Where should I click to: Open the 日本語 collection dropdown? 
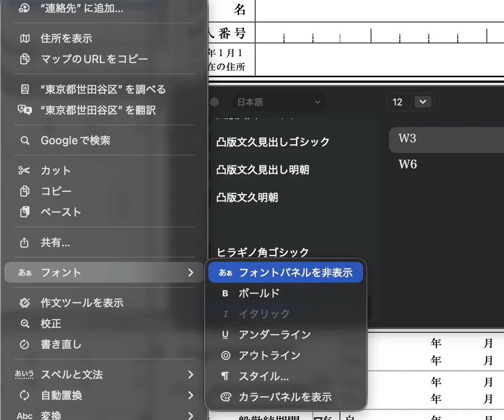click(279, 102)
